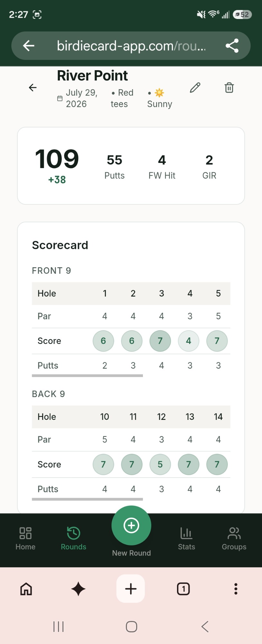Select the Rounds tab

coord(73,538)
